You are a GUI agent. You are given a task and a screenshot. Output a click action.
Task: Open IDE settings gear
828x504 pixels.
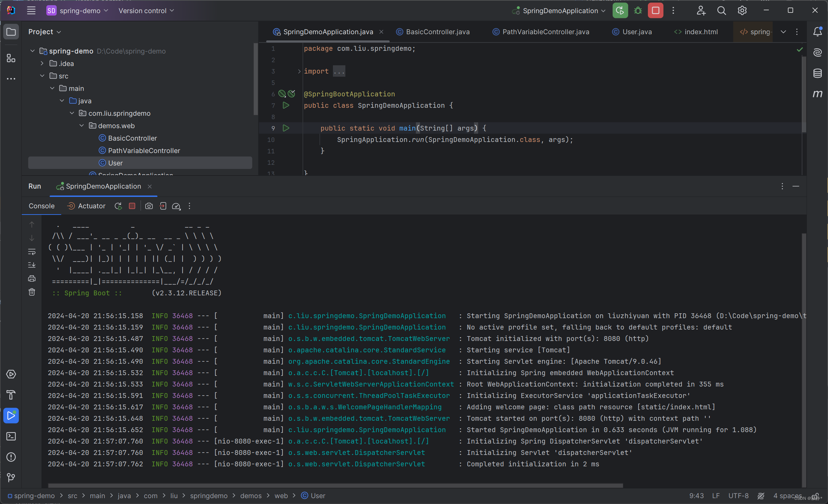click(x=742, y=10)
